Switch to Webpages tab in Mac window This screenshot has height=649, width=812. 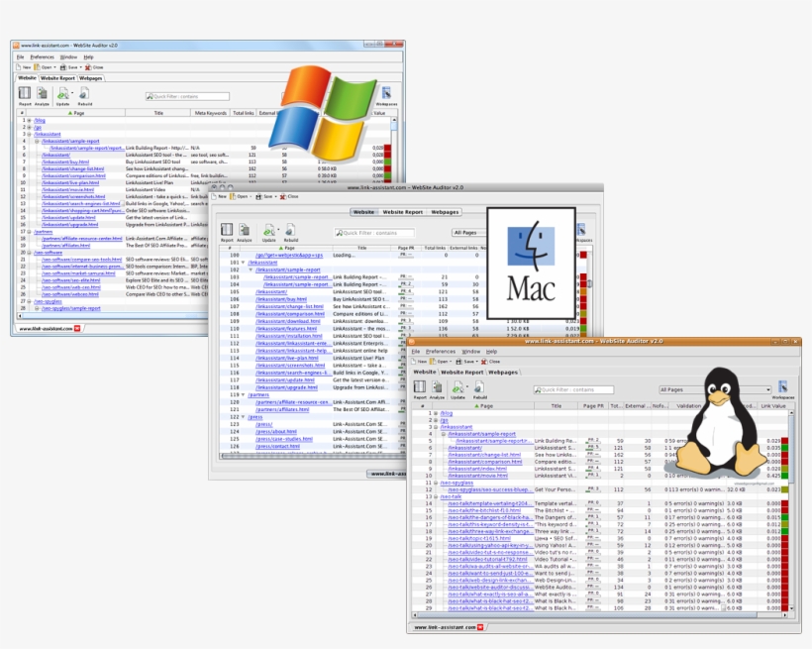pos(445,212)
